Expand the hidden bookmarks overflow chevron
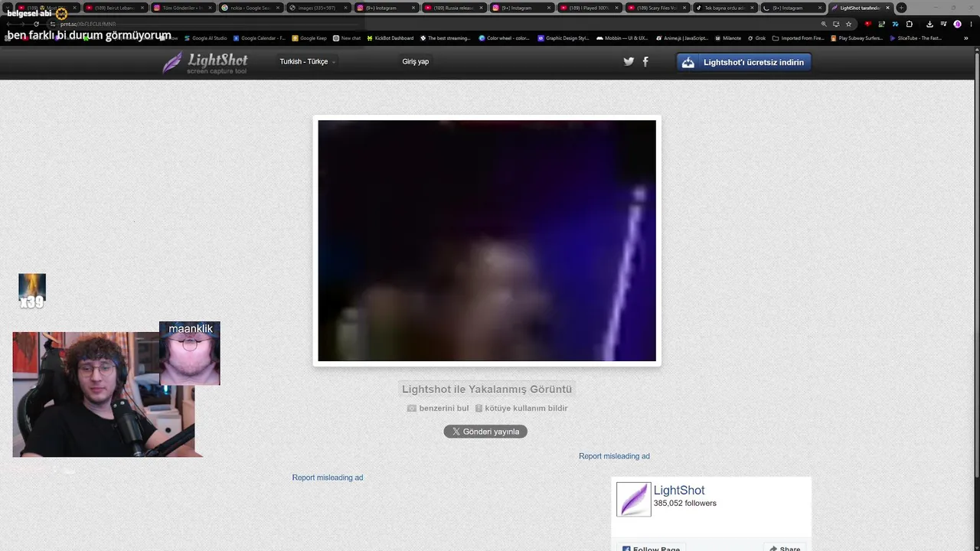The image size is (980, 551). coord(966,38)
